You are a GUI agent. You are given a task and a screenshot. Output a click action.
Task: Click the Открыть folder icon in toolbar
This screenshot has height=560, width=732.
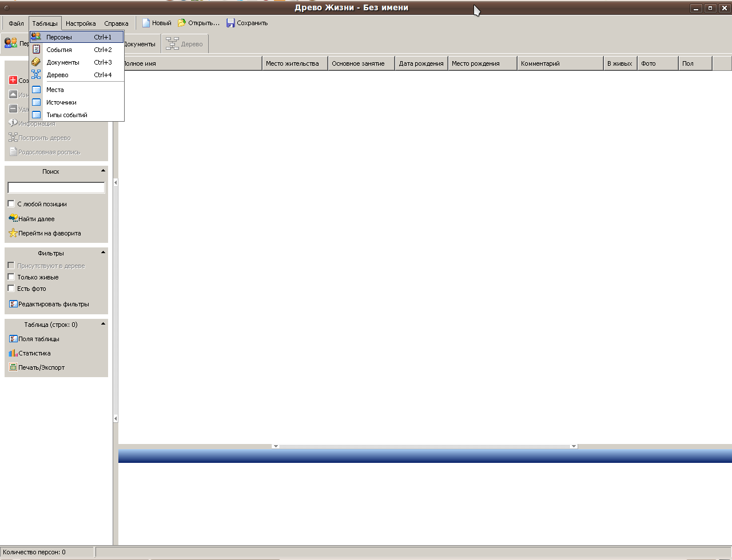(x=182, y=23)
